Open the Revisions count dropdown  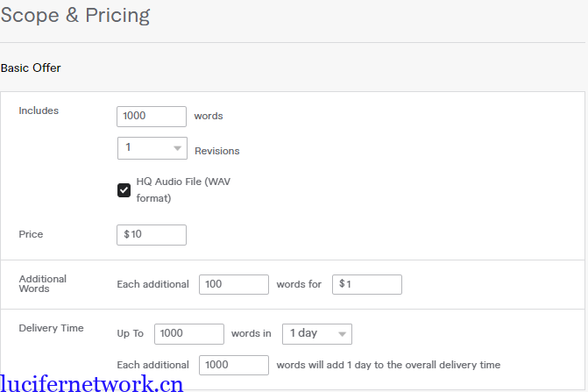tap(152, 148)
